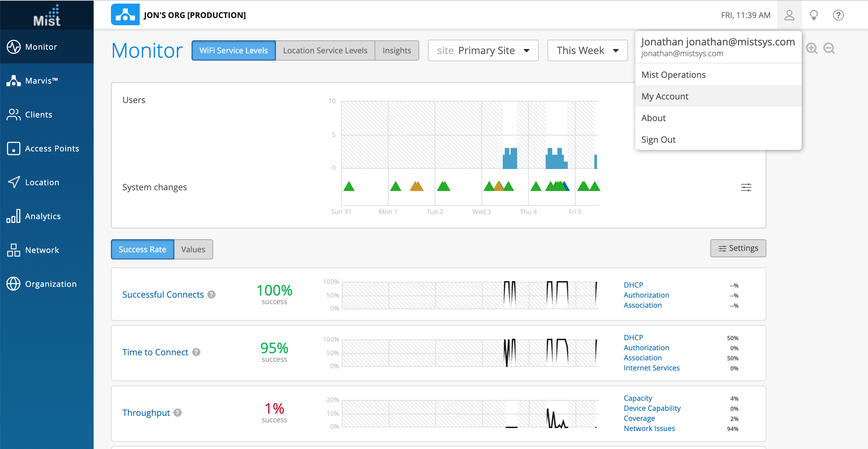Select Sign Out in the user menu
Screen dimensions: 868x449
[658, 139]
